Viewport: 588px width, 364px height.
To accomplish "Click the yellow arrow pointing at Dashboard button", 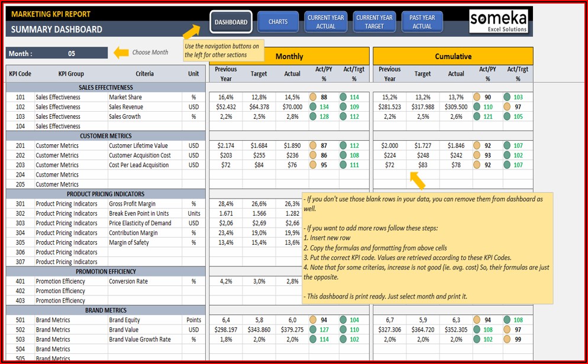I will pos(191,32).
